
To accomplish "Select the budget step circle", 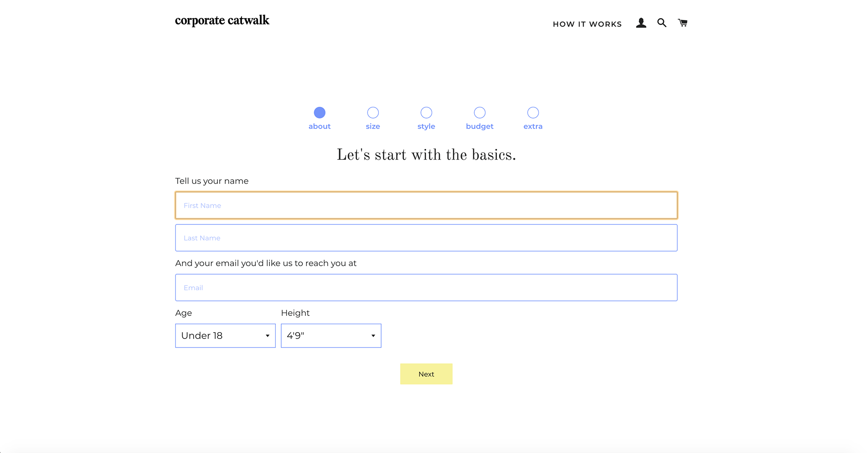I will [480, 112].
